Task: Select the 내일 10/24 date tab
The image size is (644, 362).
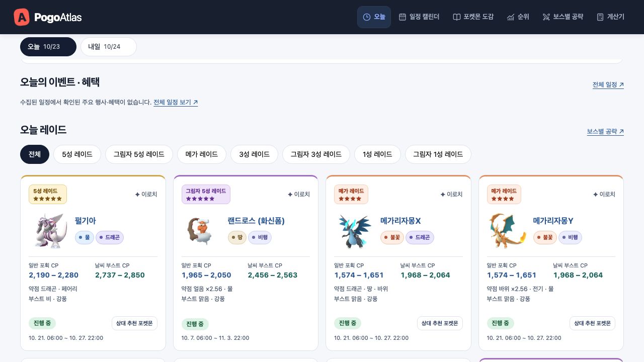Action: (x=109, y=47)
